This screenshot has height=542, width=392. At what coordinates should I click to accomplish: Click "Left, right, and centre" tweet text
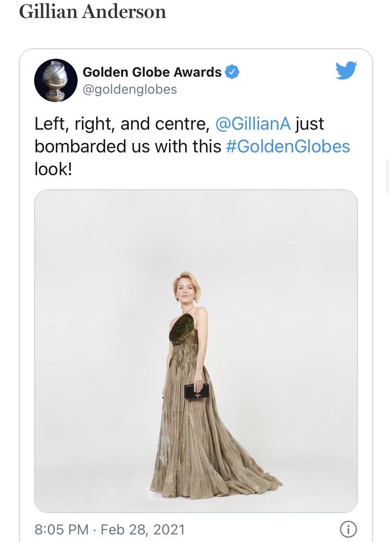[121, 124]
